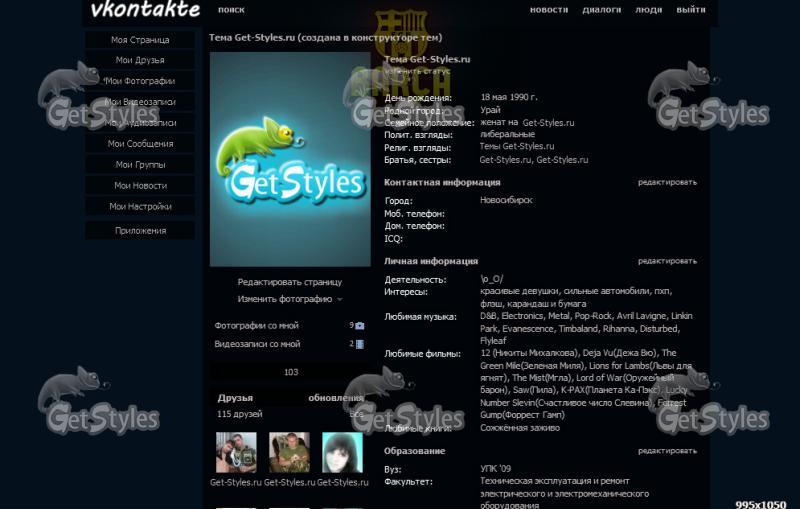Click редактировать next to Контактная информация

tap(667, 182)
